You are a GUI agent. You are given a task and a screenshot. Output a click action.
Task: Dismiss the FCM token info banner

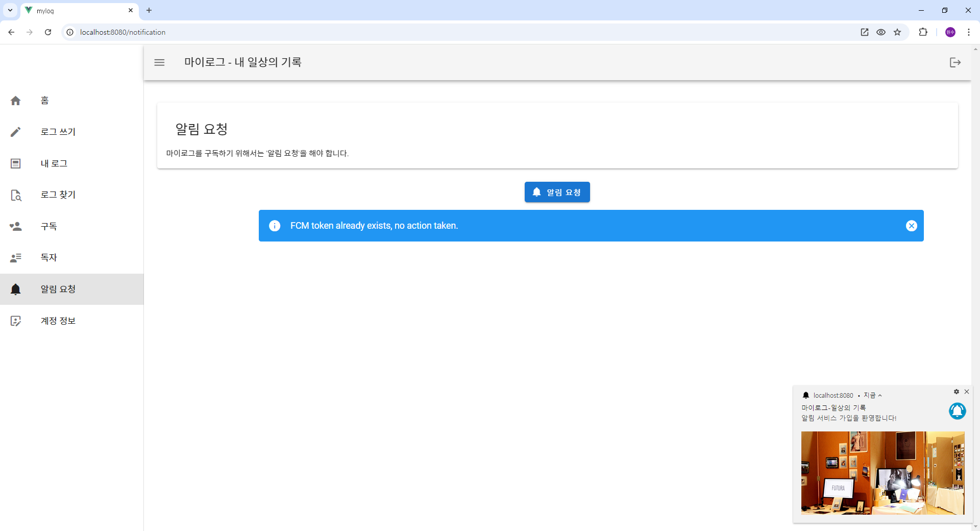pyautogui.click(x=912, y=225)
